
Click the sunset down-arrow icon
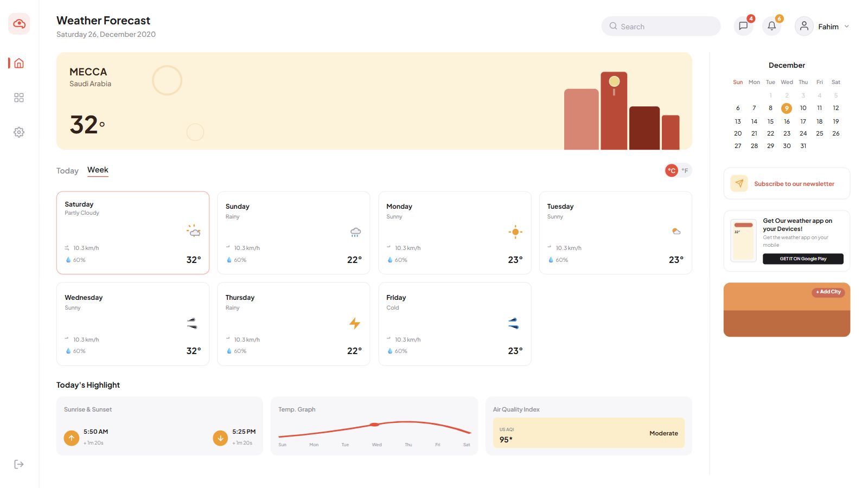point(220,438)
